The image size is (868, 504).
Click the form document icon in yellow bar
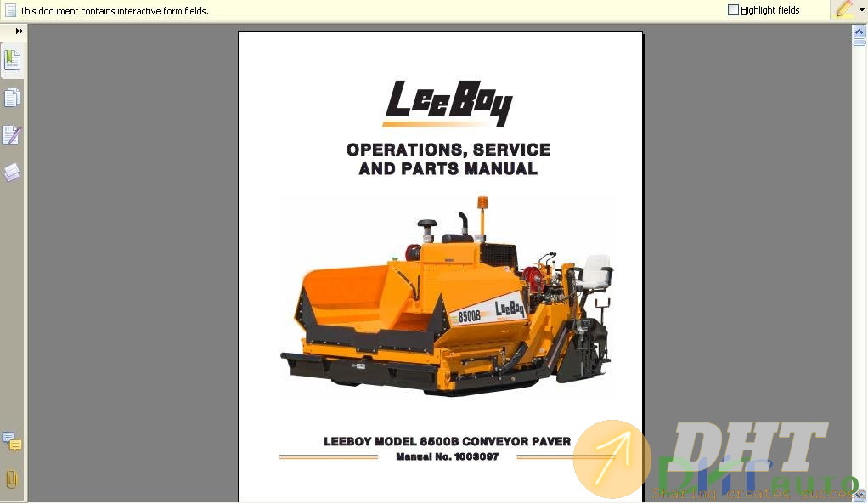[10, 10]
